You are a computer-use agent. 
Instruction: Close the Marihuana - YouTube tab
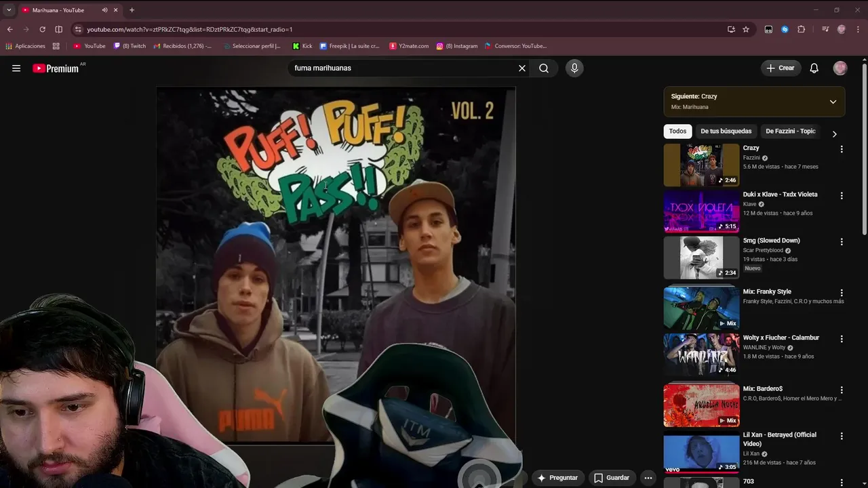(116, 10)
